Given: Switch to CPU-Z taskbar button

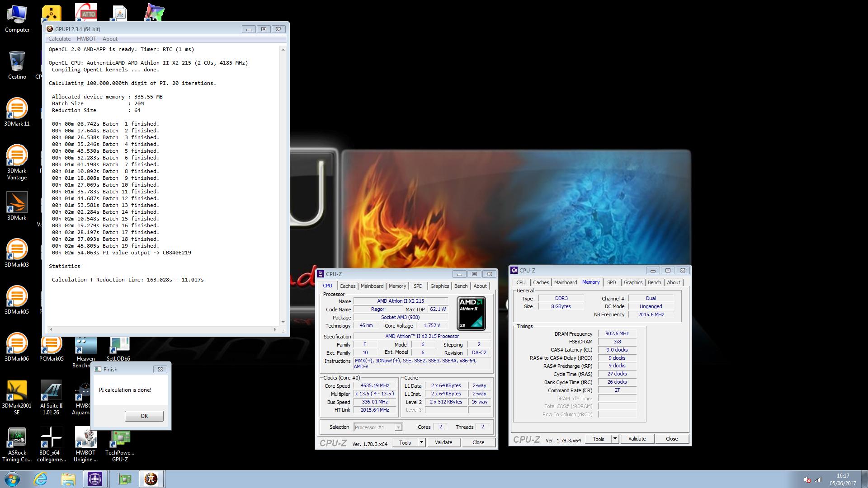Looking at the screenshot, I should pyautogui.click(x=95, y=479).
